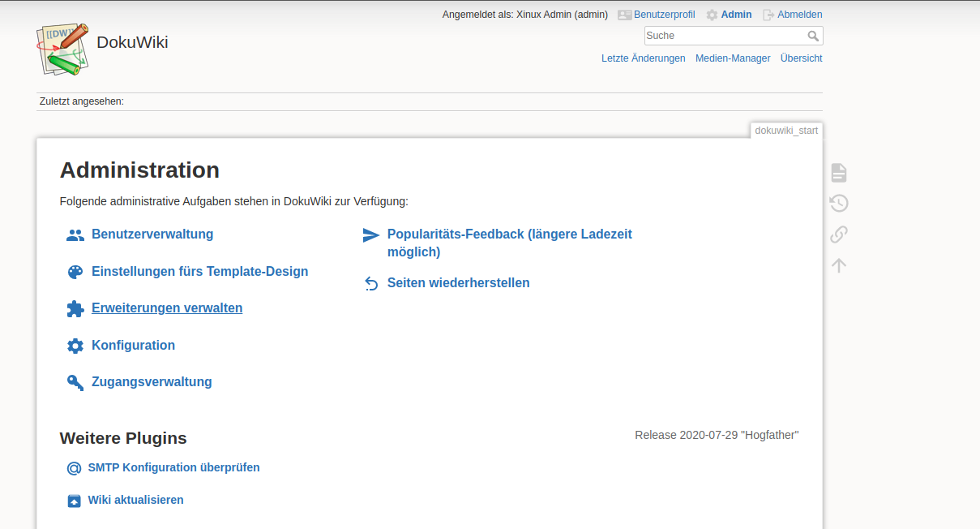Click the backlinks chain icon in the sidebar
This screenshot has width=980, height=529.
point(838,234)
